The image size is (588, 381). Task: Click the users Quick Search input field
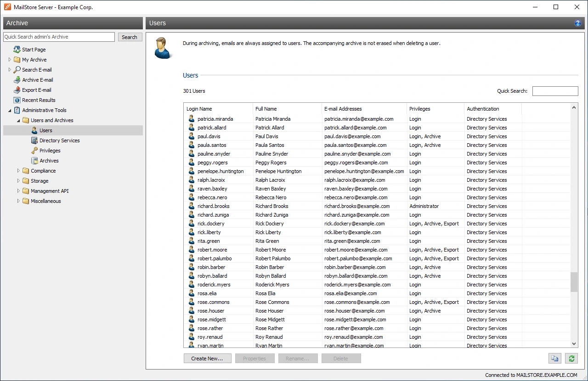pos(555,91)
